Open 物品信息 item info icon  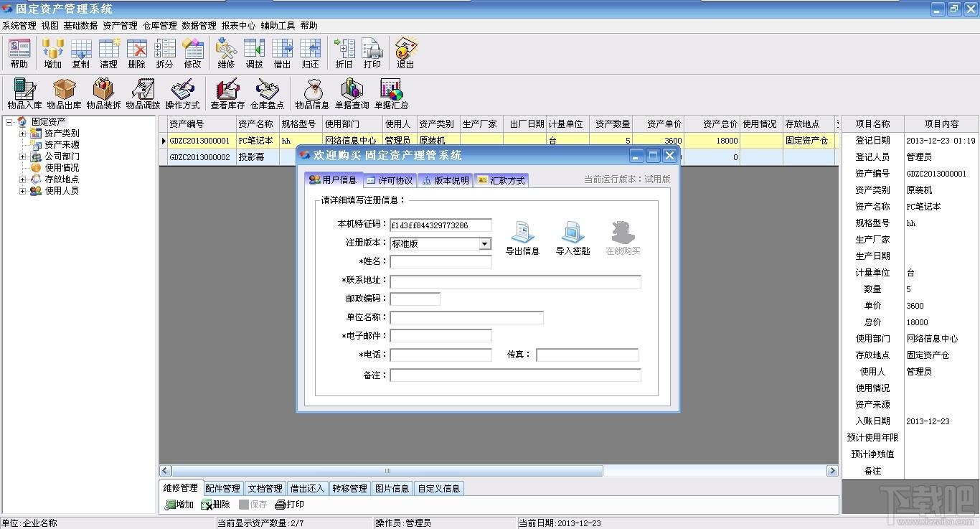[312, 94]
